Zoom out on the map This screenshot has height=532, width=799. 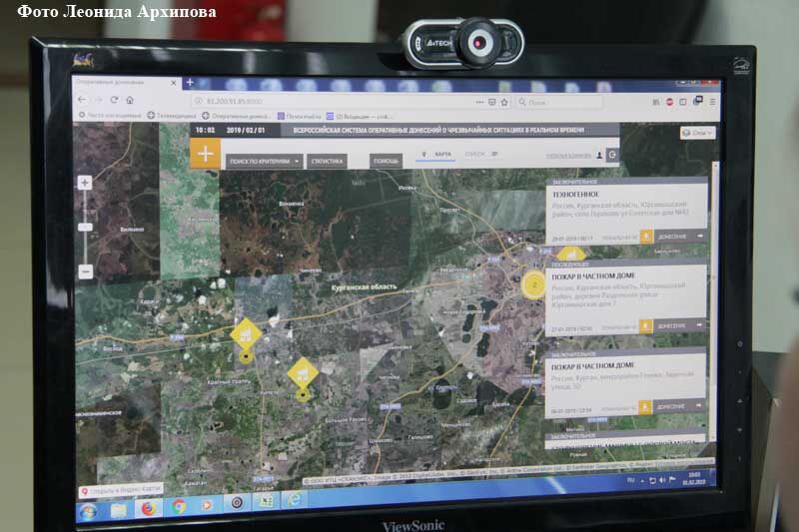pyautogui.click(x=85, y=270)
